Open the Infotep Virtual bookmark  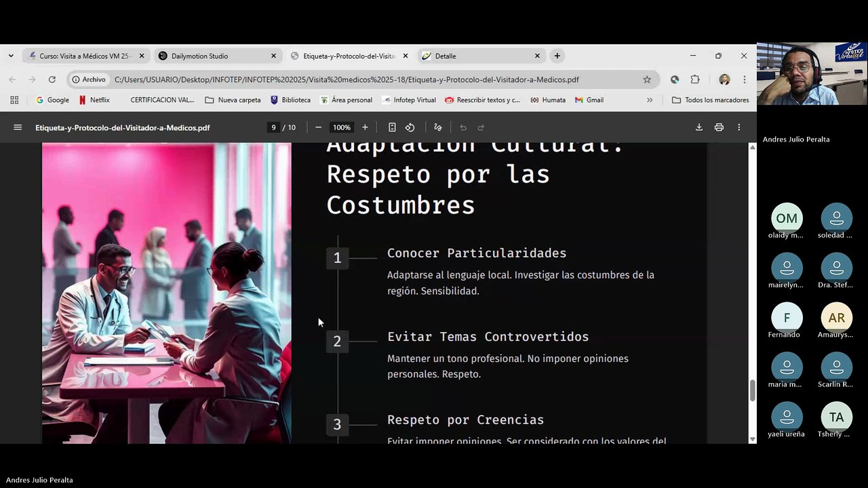(x=409, y=100)
